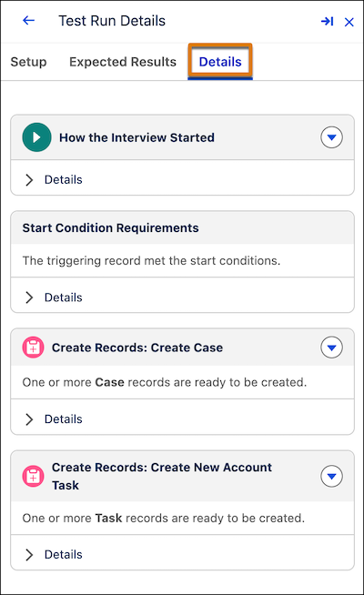
Task: Expand Details under Start Condition Requirements
Action: [x=54, y=297]
